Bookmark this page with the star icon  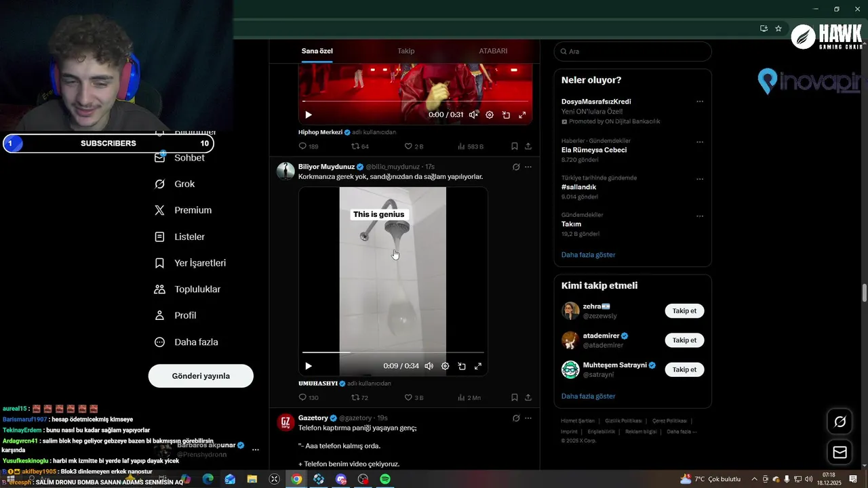coord(778,28)
